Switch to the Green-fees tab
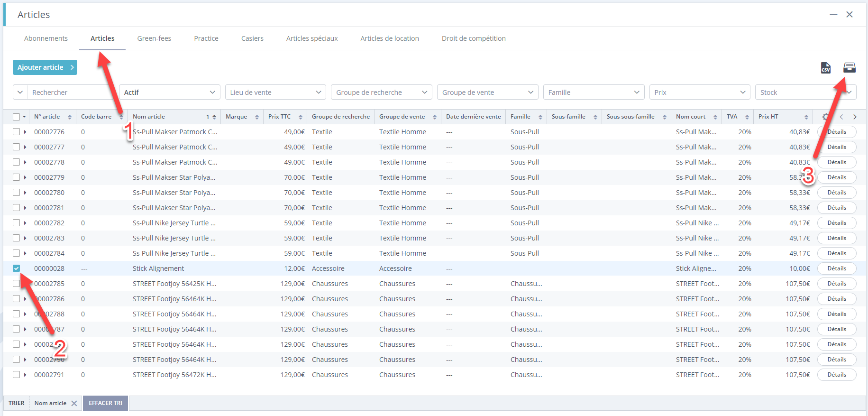 [154, 38]
